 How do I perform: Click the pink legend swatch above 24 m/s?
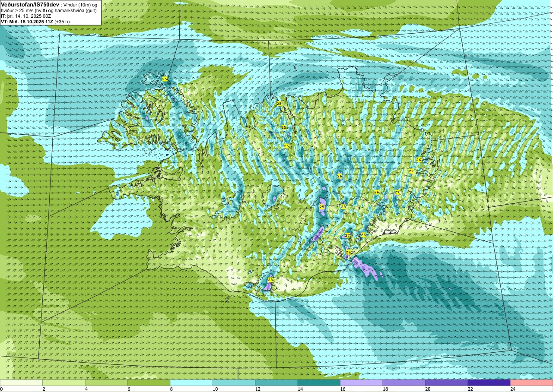click(x=531, y=383)
